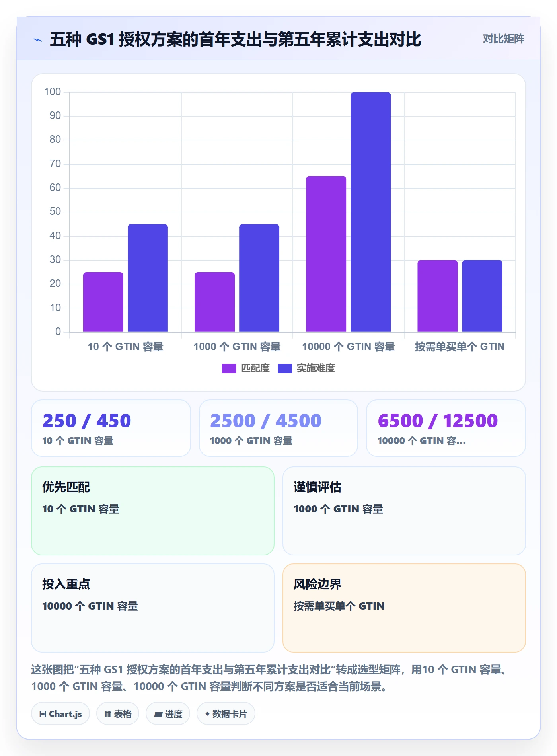Toggle the 匹配度 legend text label
557x756 pixels.
(x=255, y=368)
